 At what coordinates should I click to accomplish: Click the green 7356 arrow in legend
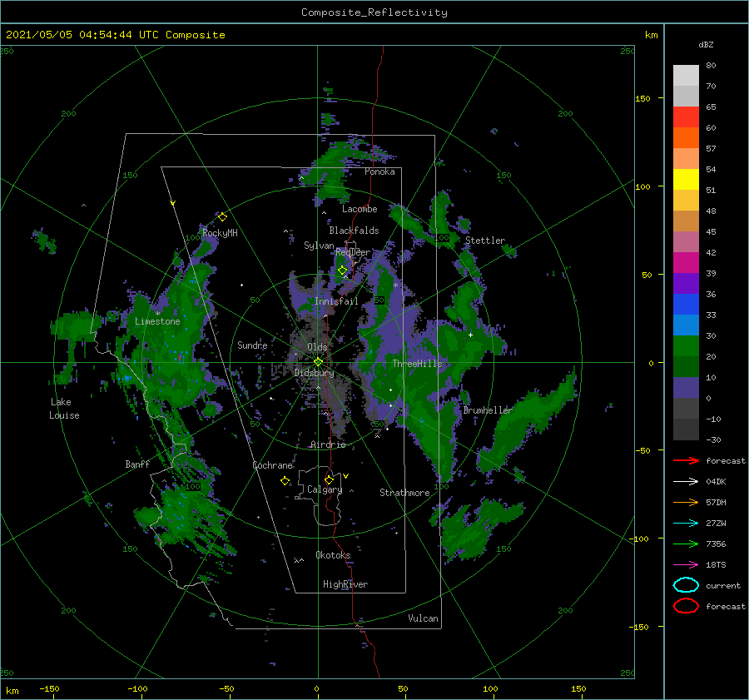click(x=686, y=544)
